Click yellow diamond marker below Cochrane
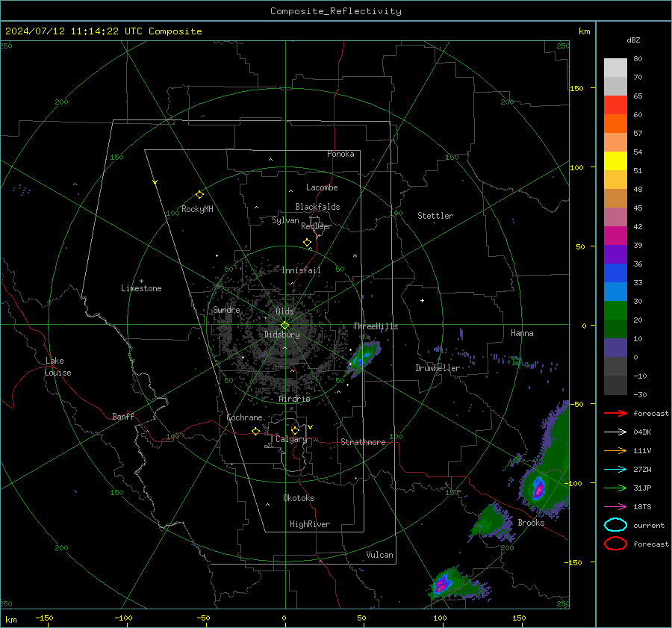The width and height of the screenshot is (672, 628). tap(256, 431)
